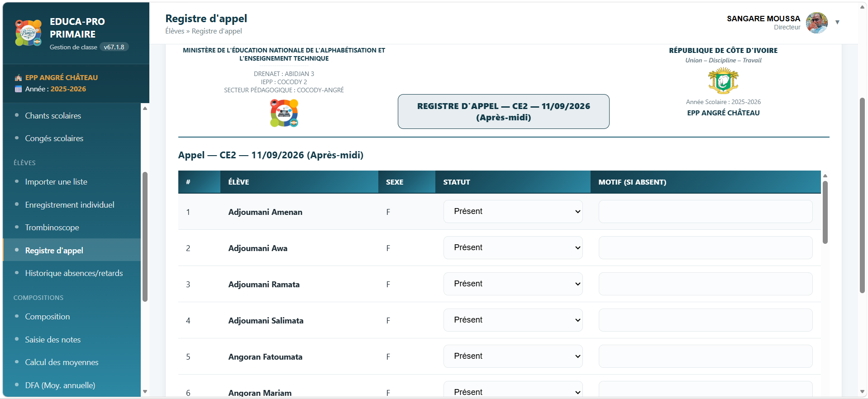The height and width of the screenshot is (399, 868).
Task: Click the calendar icon beside Année
Action: coord(18,89)
